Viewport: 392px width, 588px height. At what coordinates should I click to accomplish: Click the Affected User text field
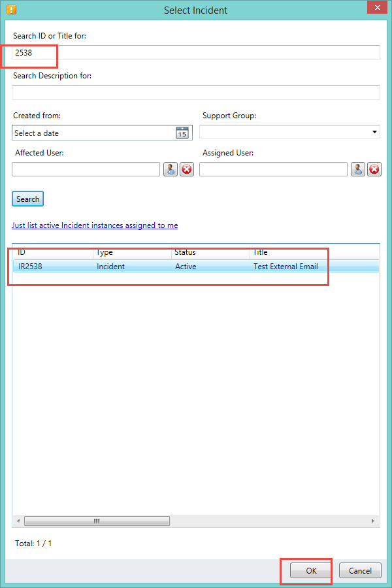click(86, 169)
